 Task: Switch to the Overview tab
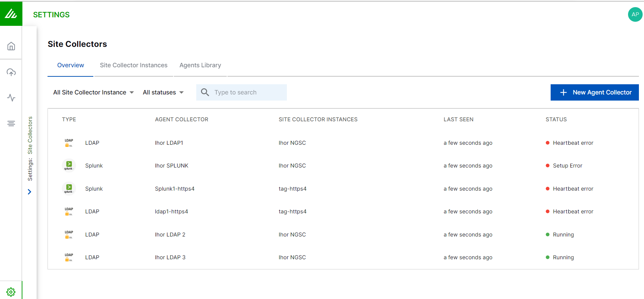click(x=71, y=65)
